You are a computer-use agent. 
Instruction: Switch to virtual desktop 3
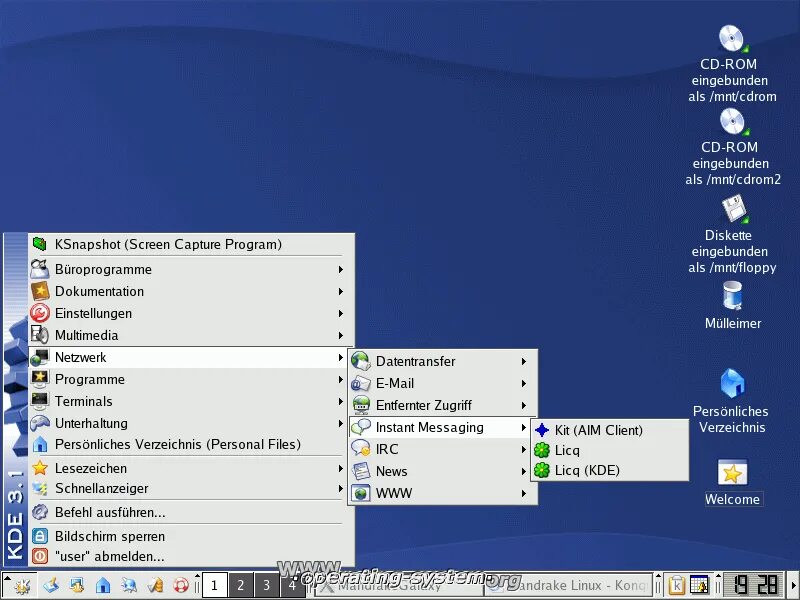[x=267, y=585]
